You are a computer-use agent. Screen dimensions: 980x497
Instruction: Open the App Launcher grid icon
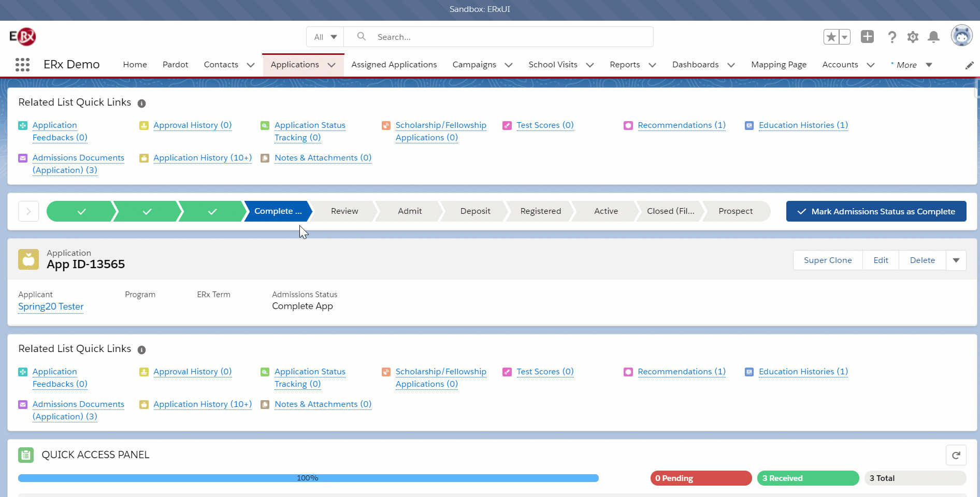coord(22,65)
